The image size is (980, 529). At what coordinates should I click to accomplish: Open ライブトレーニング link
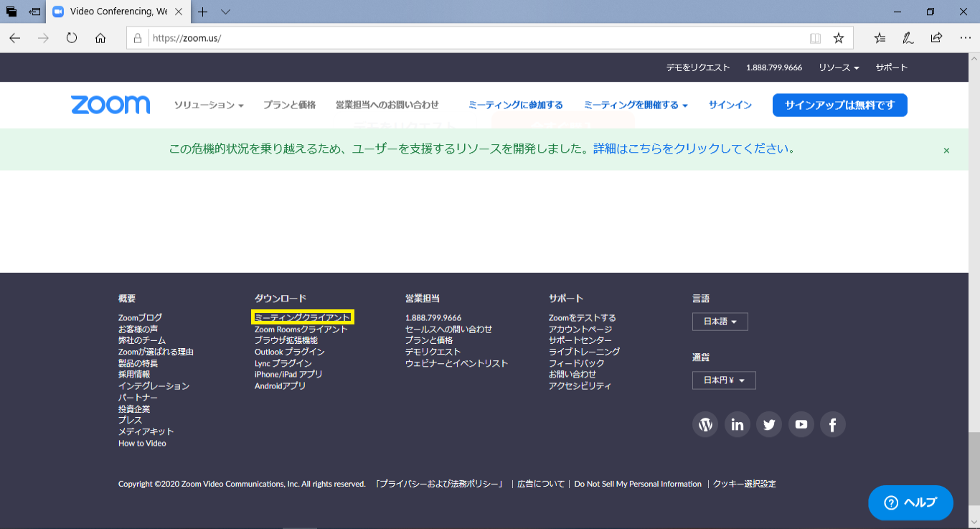[x=585, y=352]
